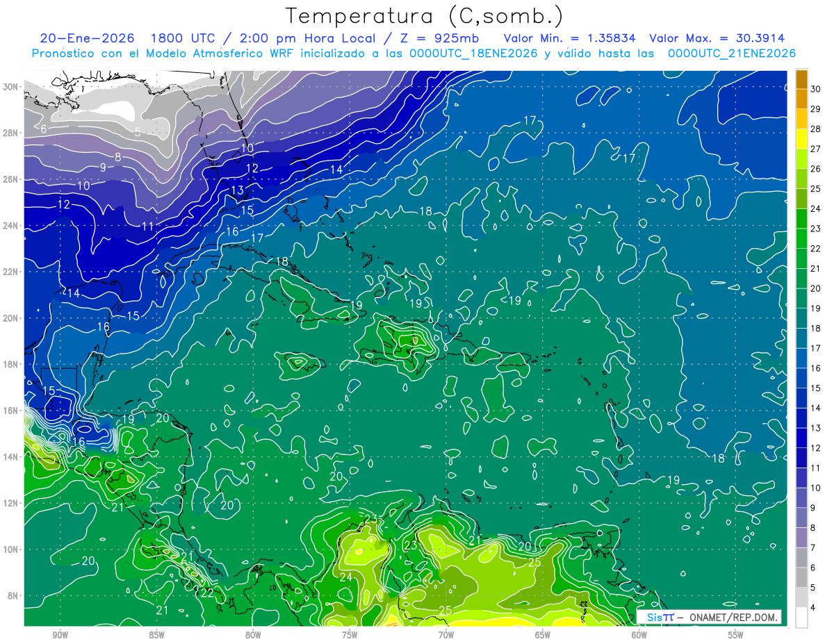The image size is (834, 644).
Task: Click the "28N" latitude axis label
Action: click(x=10, y=133)
